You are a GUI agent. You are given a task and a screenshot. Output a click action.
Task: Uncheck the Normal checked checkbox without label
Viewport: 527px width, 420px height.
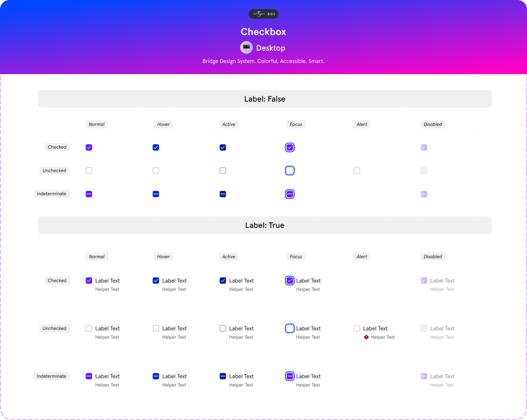89,147
